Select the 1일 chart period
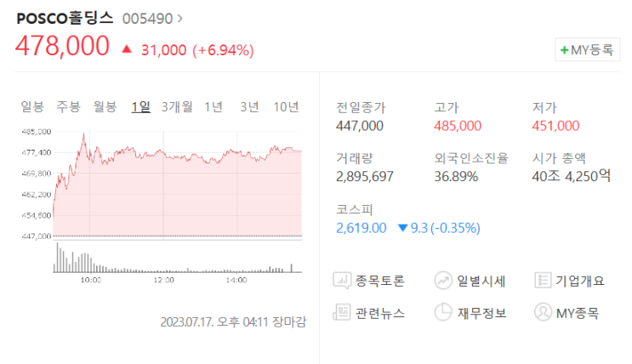Image resolution: width=632 pixels, height=364 pixels. 140,106
